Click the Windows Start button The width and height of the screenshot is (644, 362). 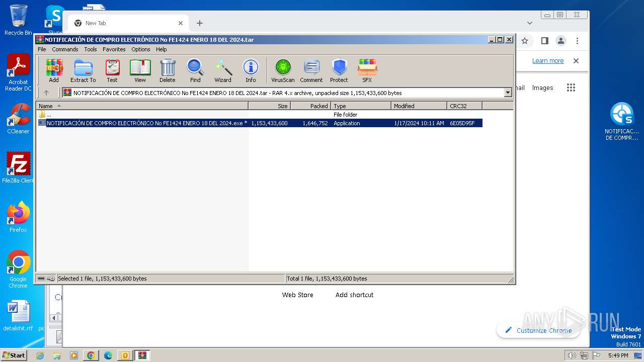(14, 355)
